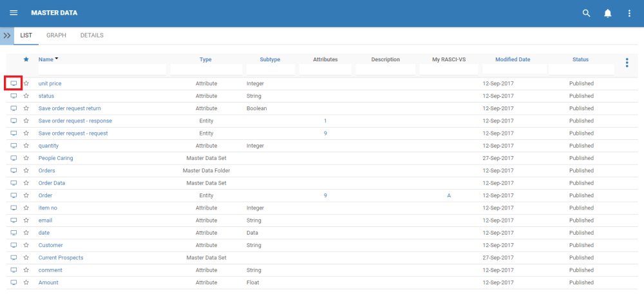Sort by the Status column header

coord(580,59)
